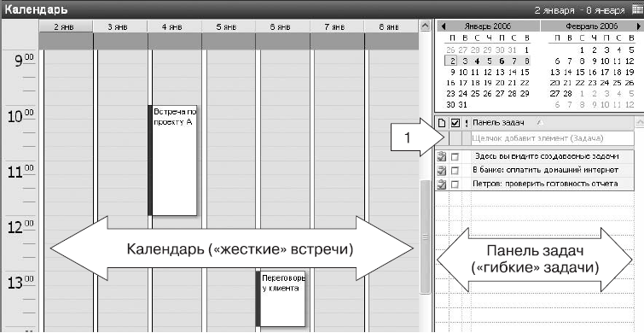Click task icon beside 'Петров' task
The width and height of the screenshot is (644, 333).
(442, 184)
